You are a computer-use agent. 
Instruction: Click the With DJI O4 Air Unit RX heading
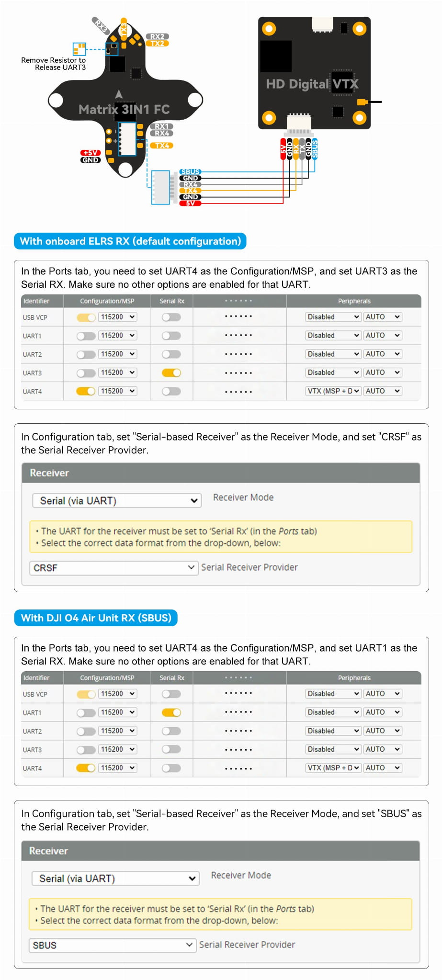(x=96, y=618)
